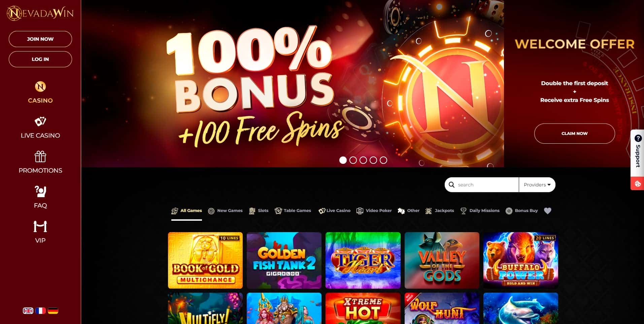Select the fifth banner slide dot
644x324 pixels.
[x=383, y=160]
